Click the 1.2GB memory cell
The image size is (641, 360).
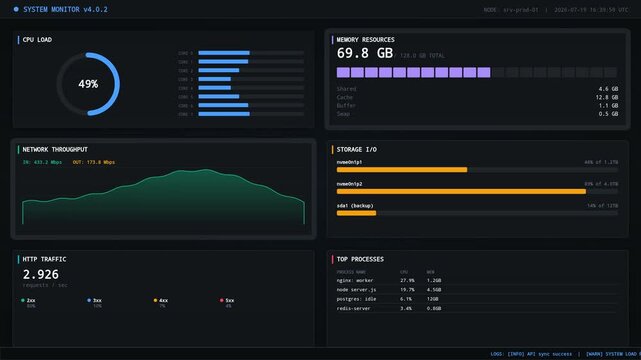coord(434,281)
